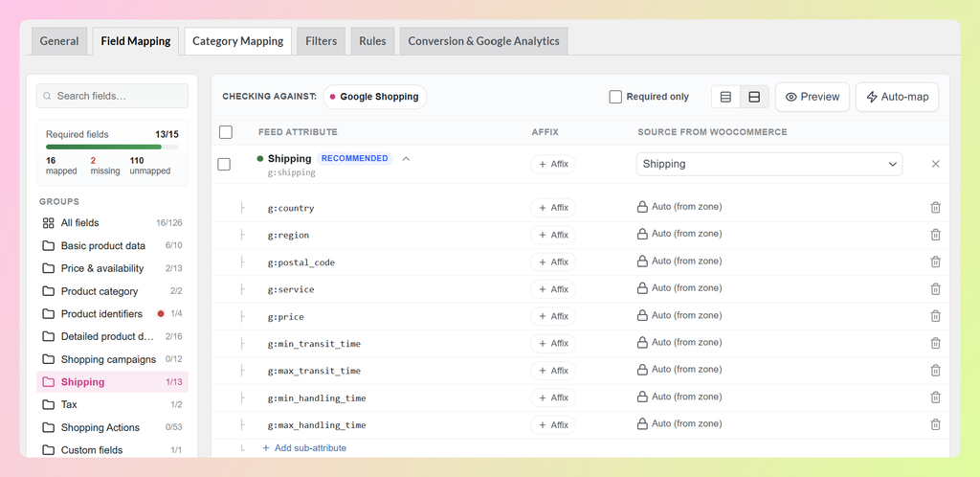Click the Preview button
Image resolution: width=980 pixels, height=477 pixels.
(813, 97)
